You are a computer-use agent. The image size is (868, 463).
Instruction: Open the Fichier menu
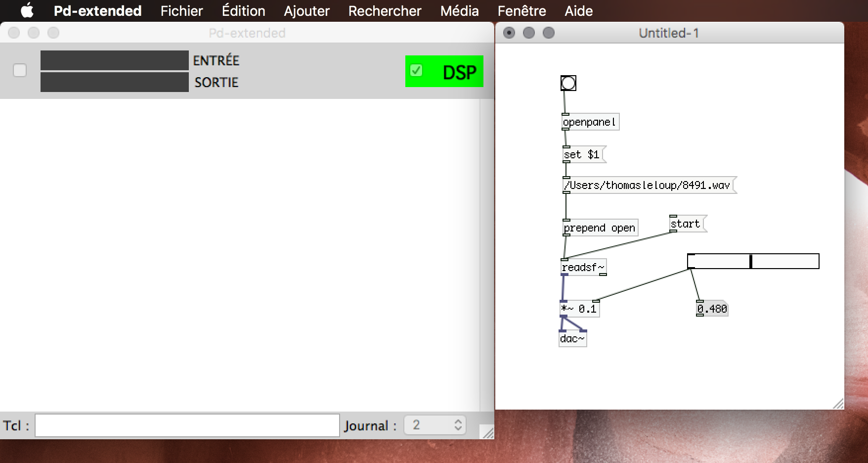click(181, 11)
